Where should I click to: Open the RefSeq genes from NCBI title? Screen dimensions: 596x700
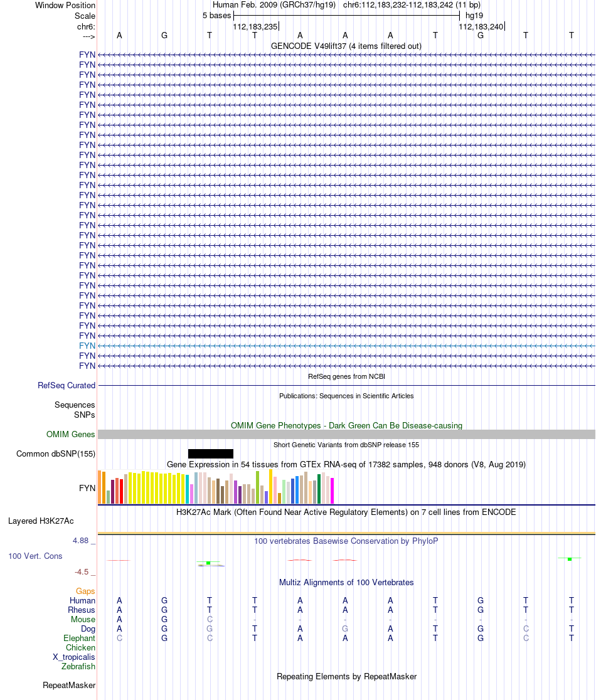tap(346, 376)
